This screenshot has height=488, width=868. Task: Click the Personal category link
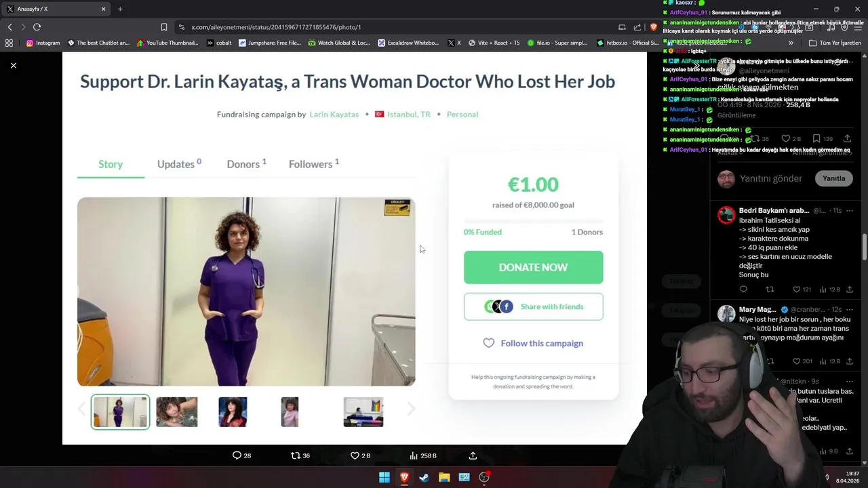(462, 115)
